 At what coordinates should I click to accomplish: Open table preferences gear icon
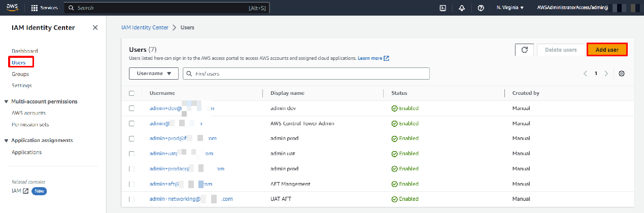622,74
